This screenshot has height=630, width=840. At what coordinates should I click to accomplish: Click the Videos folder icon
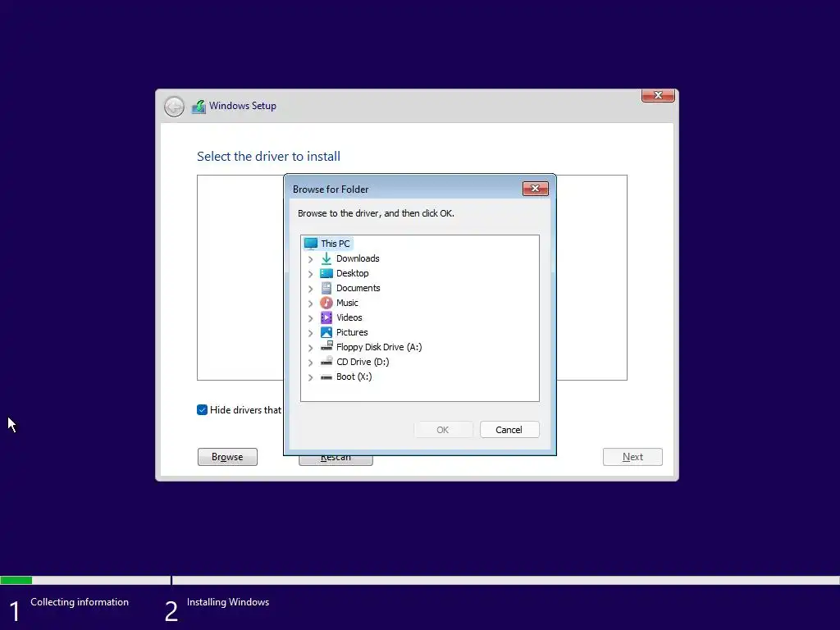pos(326,317)
